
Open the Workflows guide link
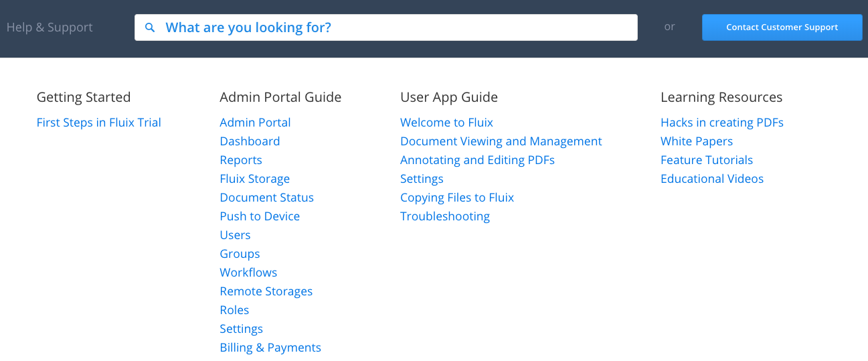[248, 273]
